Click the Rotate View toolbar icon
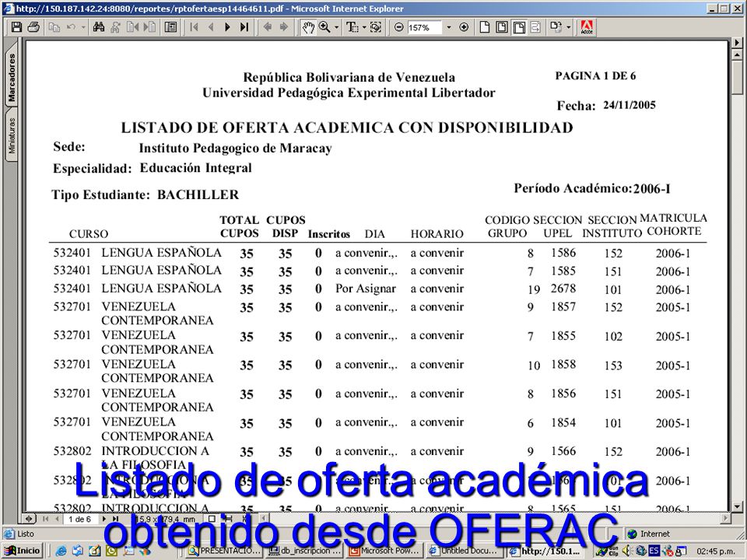Viewport: 747px width, 560px height. [556, 27]
